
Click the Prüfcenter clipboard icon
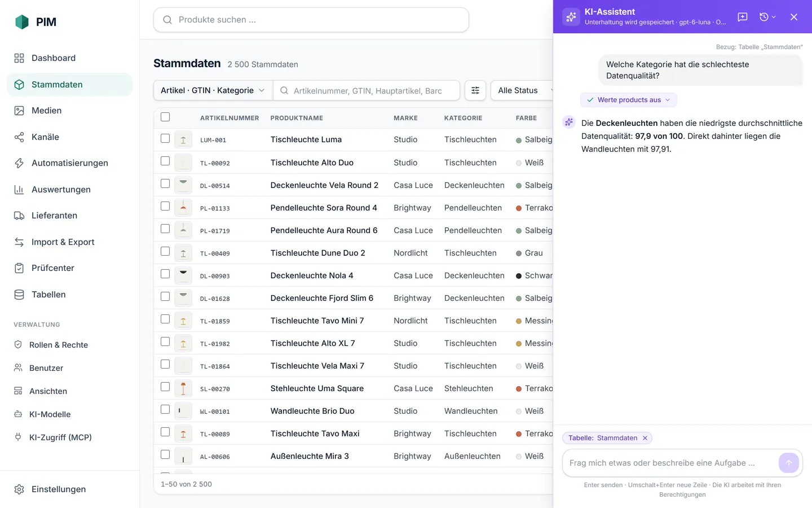coord(19,268)
